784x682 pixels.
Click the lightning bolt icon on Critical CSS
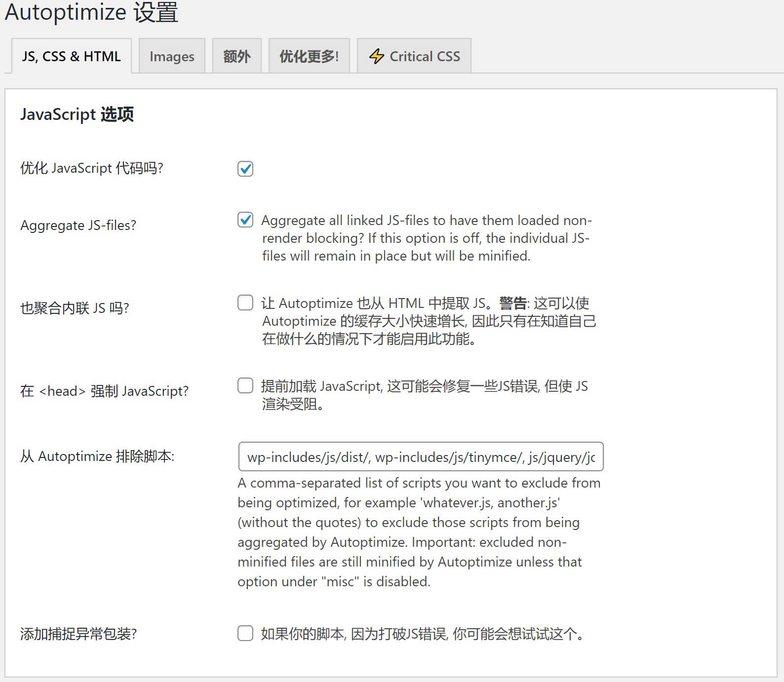(x=377, y=56)
